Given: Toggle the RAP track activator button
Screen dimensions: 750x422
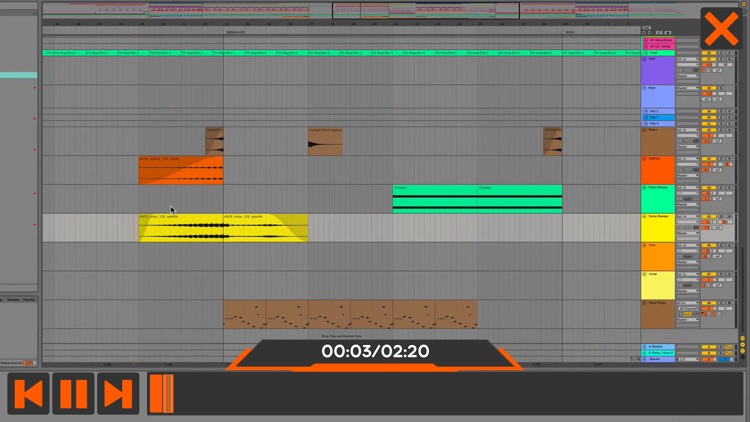Looking at the screenshot, I should click(709, 59).
